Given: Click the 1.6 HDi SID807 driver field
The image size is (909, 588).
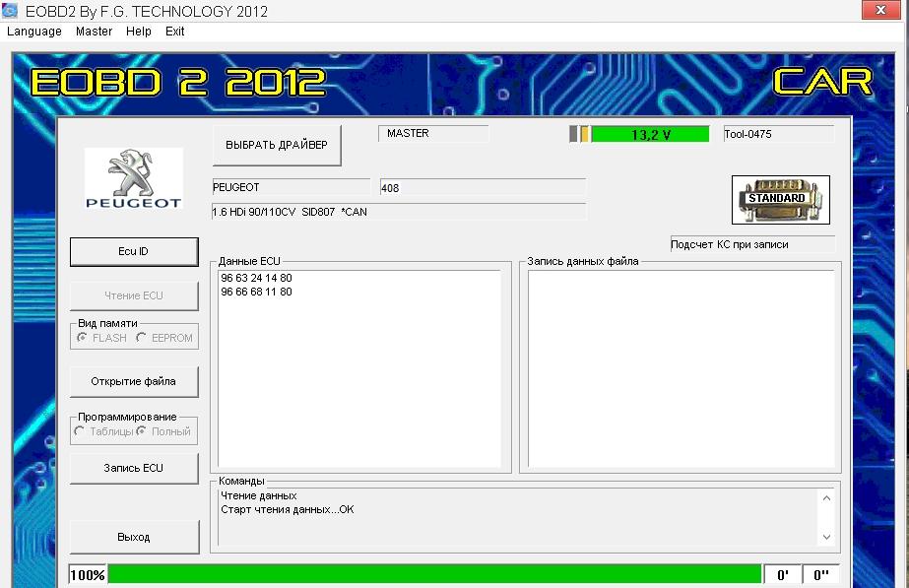Looking at the screenshot, I should point(399,212).
